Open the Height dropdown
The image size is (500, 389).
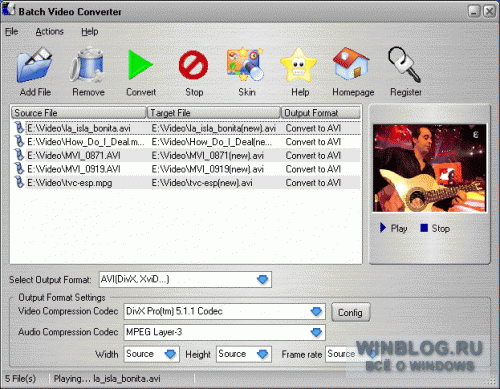(262, 354)
